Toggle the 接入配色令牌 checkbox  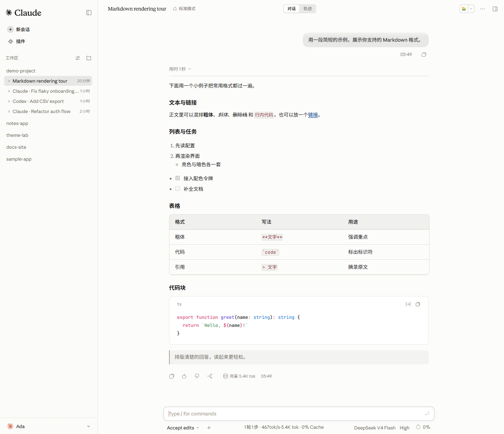click(178, 178)
